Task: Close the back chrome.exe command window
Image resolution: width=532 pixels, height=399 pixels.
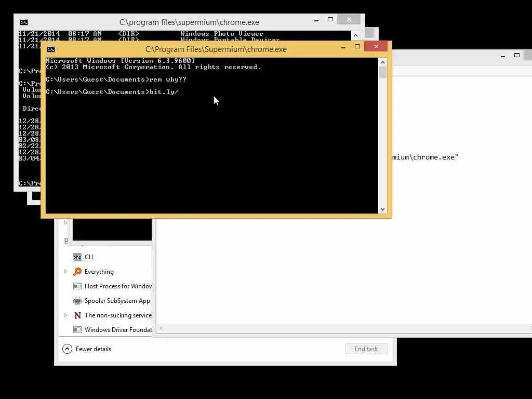Action: coord(349,20)
